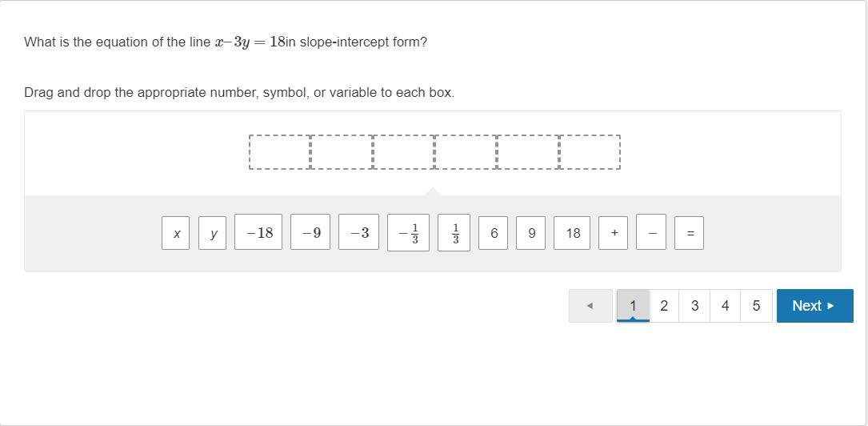Click the previous page arrow button
The image size is (868, 426).
tap(590, 306)
